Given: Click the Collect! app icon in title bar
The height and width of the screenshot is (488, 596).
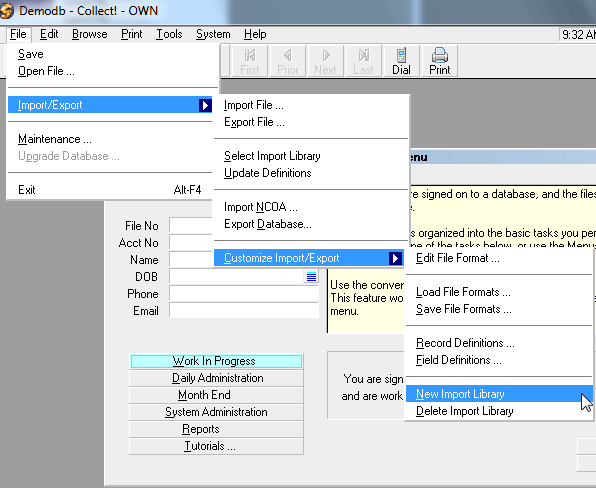Looking at the screenshot, I should (x=7, y=11).
